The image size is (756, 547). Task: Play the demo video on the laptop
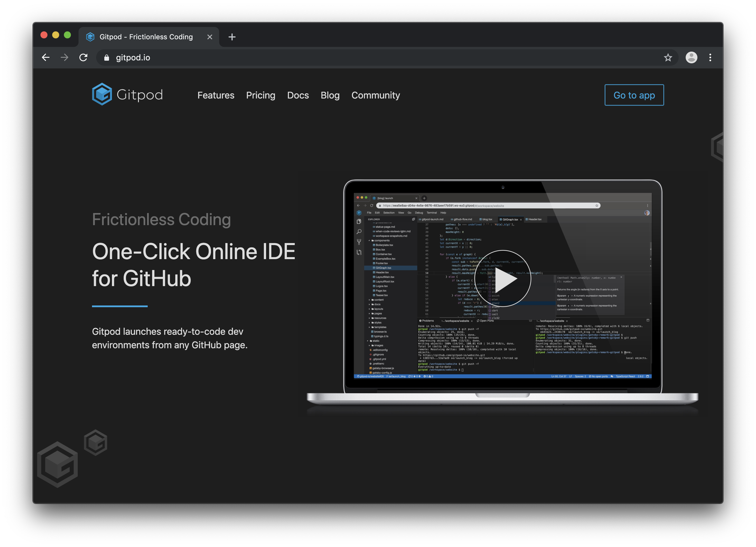click(x=503, y=278)
